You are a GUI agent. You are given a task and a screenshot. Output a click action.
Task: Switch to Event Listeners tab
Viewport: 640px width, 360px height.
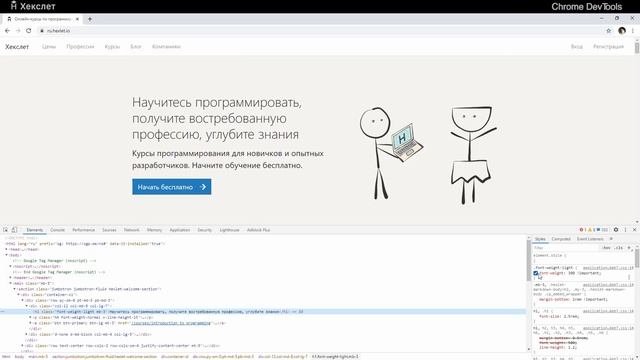(590, 239)
